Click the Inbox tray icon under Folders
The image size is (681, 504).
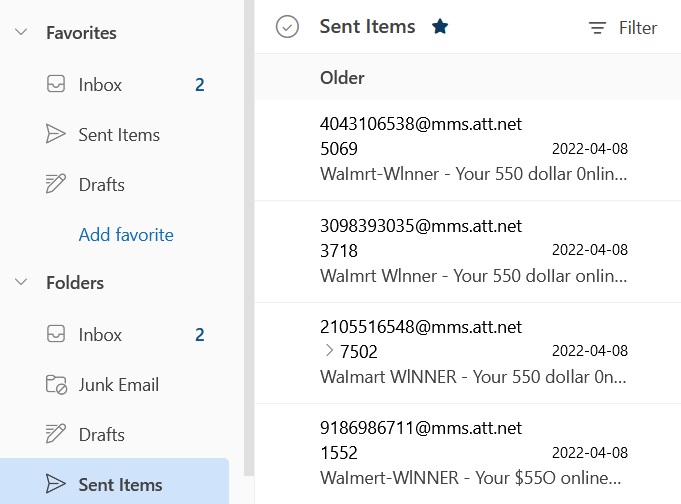[x=56, y=334]
